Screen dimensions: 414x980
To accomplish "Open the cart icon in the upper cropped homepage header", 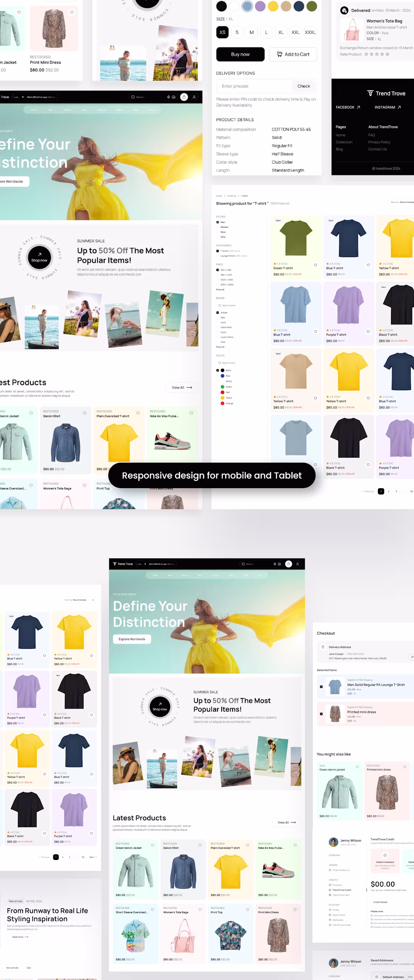I will (184, 97).
